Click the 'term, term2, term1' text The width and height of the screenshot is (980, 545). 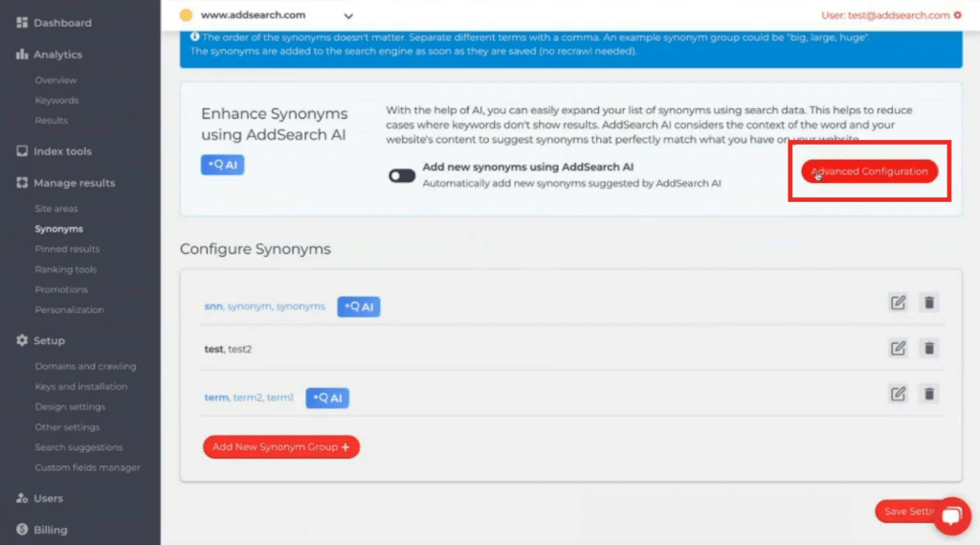(x=249, y=397)
